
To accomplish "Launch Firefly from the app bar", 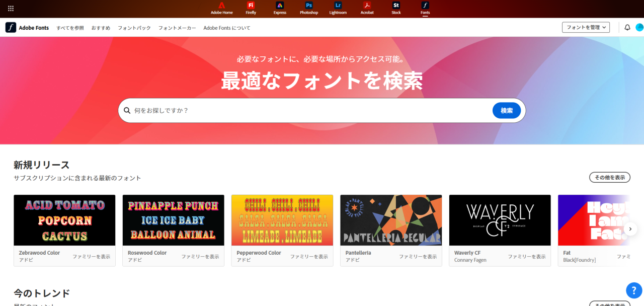I will point(251,9).
